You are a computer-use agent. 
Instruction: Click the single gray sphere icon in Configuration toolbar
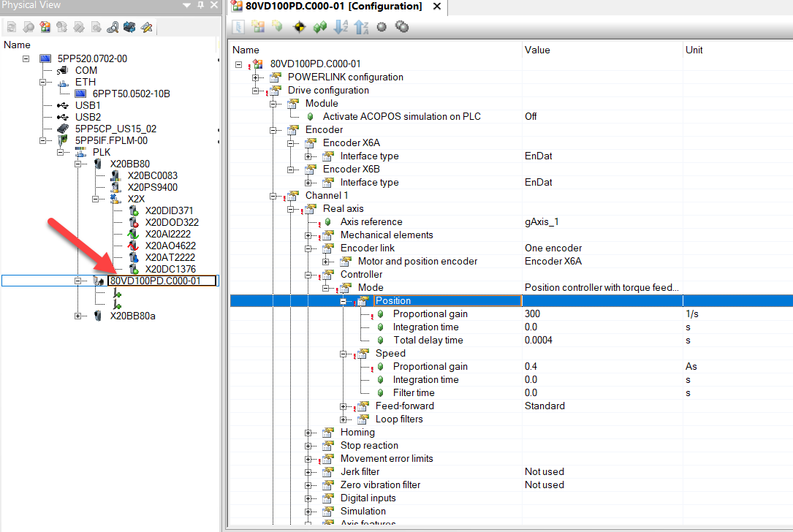coord(382,27)
